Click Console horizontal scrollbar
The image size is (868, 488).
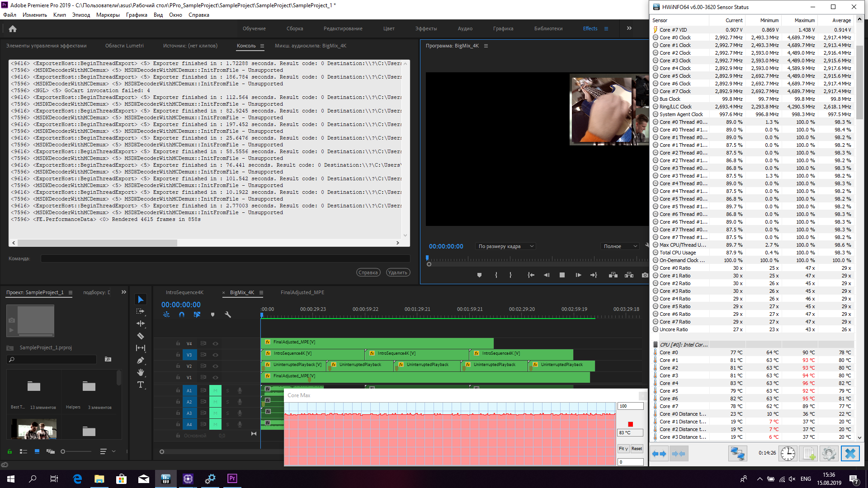click(x=97, y=243)
